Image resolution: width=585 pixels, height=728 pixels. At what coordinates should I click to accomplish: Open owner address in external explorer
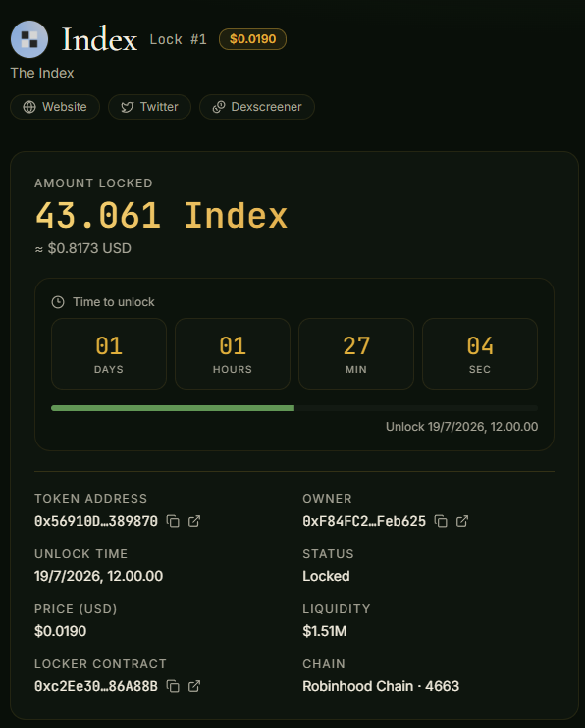click(x=462, y=521)
